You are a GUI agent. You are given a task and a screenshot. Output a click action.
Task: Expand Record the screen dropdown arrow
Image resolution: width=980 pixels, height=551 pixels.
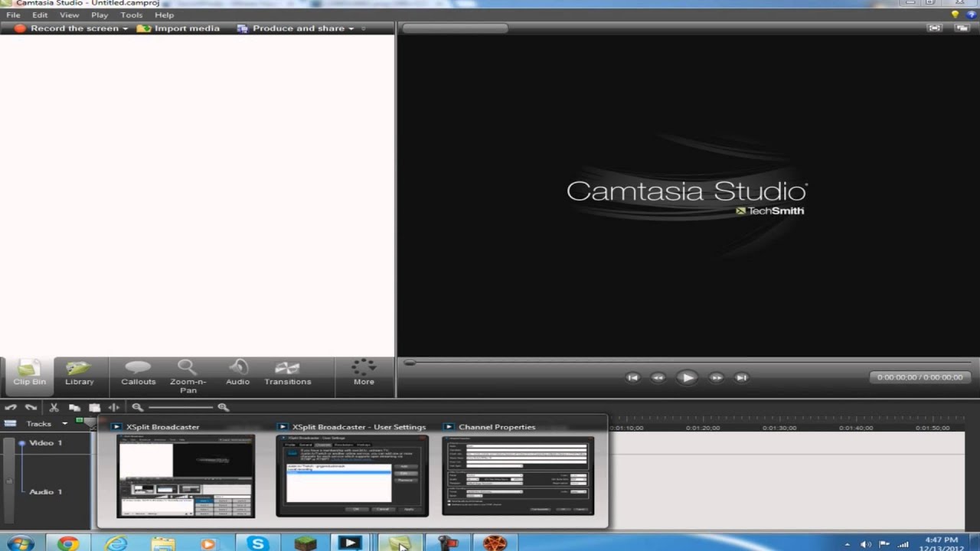click(126, 29)
